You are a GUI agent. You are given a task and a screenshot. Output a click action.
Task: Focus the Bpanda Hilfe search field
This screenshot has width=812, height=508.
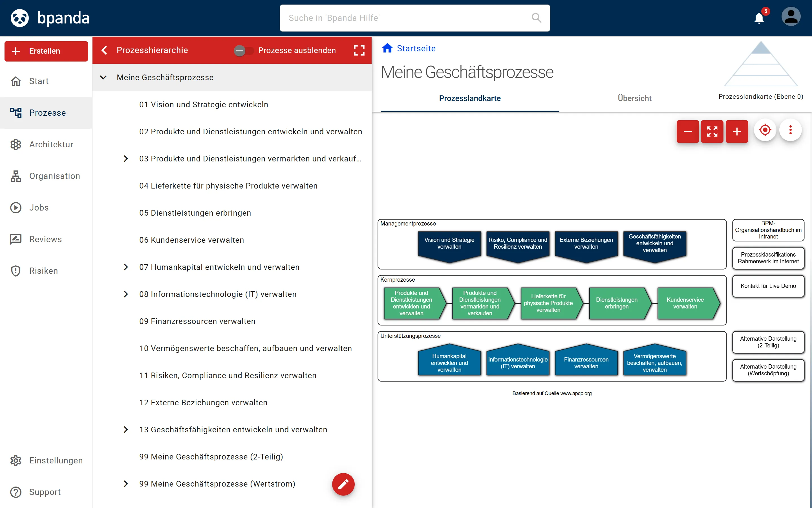415,18
